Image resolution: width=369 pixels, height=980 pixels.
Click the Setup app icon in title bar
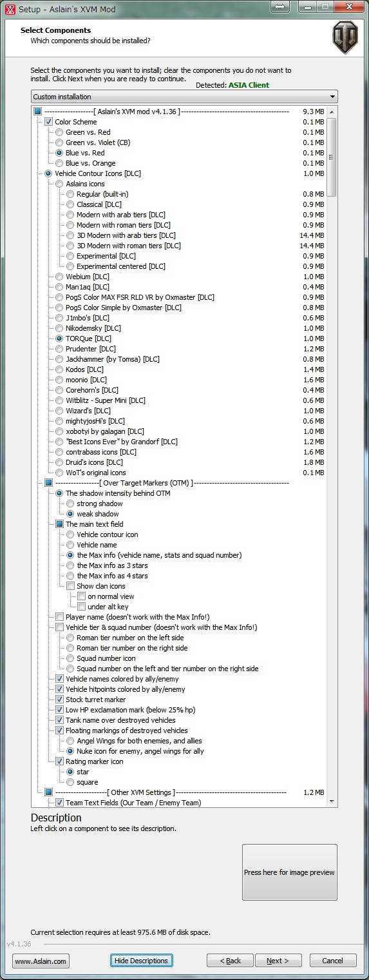pos(10,9)
